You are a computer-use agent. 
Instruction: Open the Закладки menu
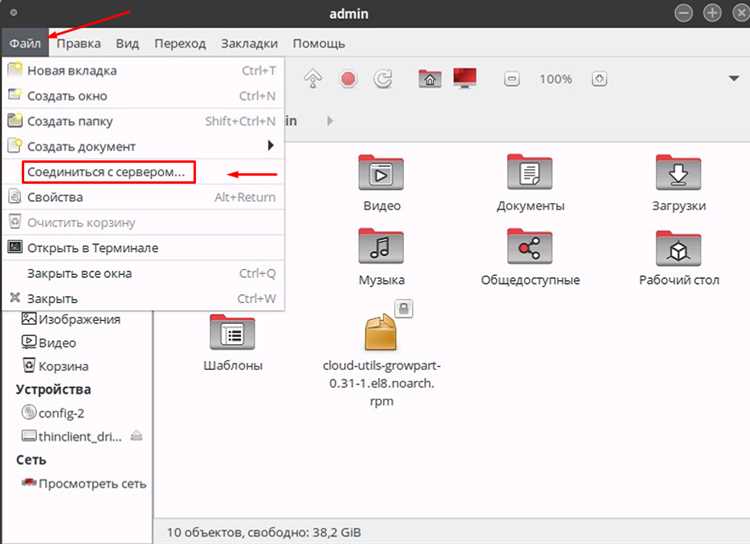(249, 44)
